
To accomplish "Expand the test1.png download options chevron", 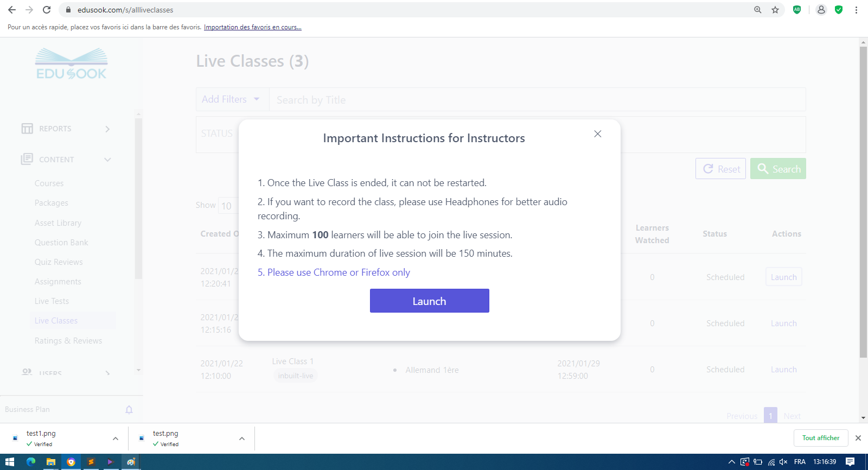I will coord(116,439).
